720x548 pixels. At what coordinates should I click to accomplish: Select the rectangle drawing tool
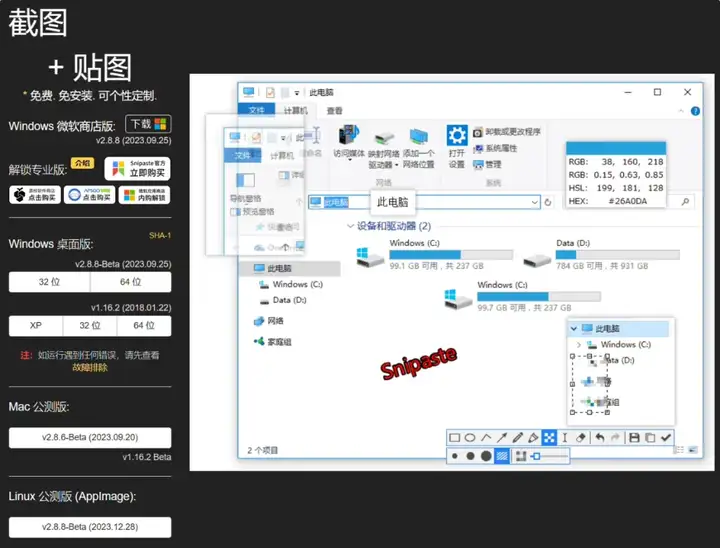pos(455,438)
